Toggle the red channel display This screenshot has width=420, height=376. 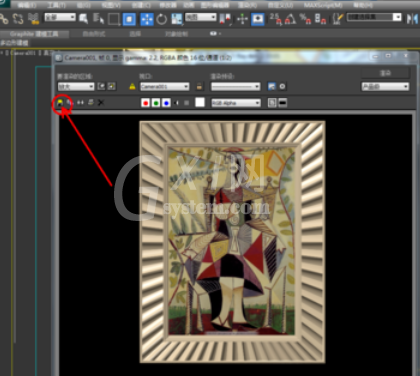(145, 103)
